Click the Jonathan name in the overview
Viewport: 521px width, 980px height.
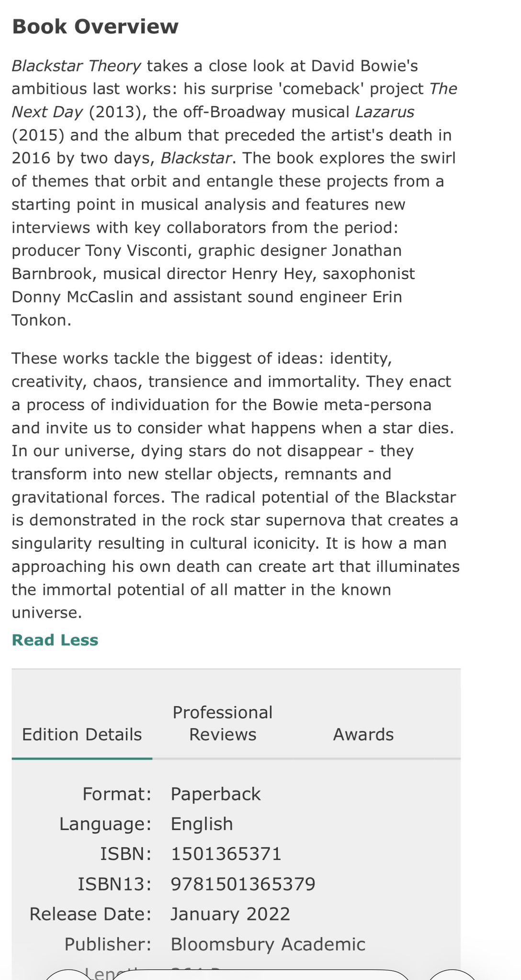coord(367,250)
